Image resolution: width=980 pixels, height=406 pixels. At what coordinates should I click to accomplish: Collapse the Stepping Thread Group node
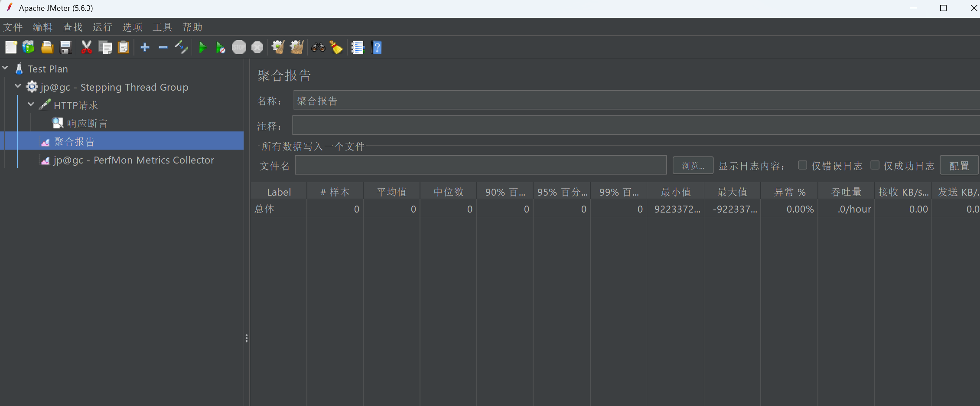pyautogui.click(x=18, y=86)
